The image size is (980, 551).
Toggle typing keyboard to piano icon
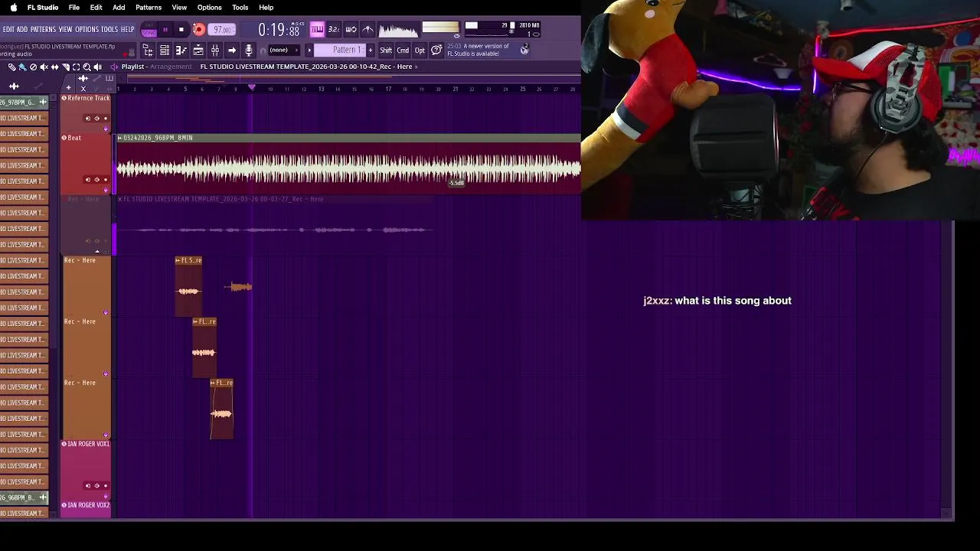[x=317, y=29]
